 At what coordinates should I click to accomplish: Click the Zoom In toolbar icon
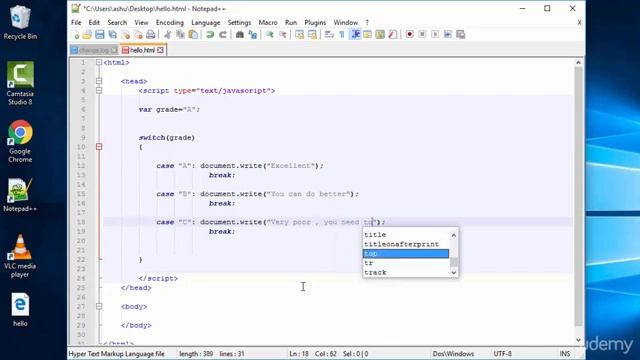pyautogui.click(x=269, y=35)
